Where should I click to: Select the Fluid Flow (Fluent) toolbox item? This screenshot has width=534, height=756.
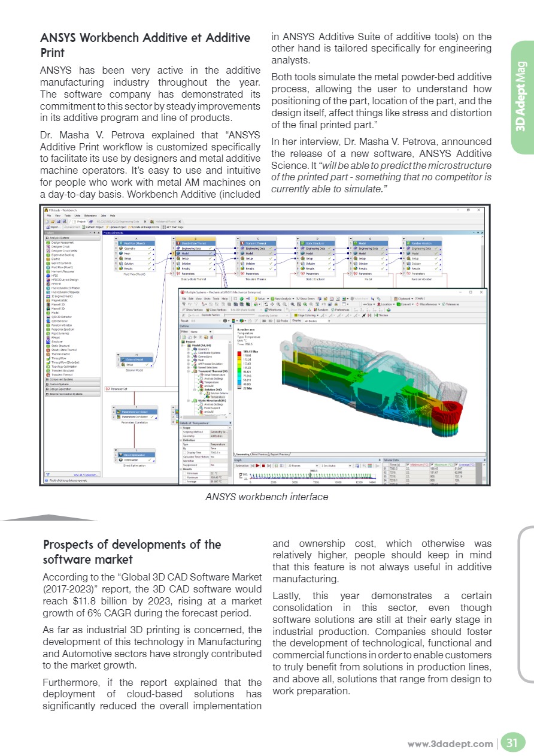[62, 267]
